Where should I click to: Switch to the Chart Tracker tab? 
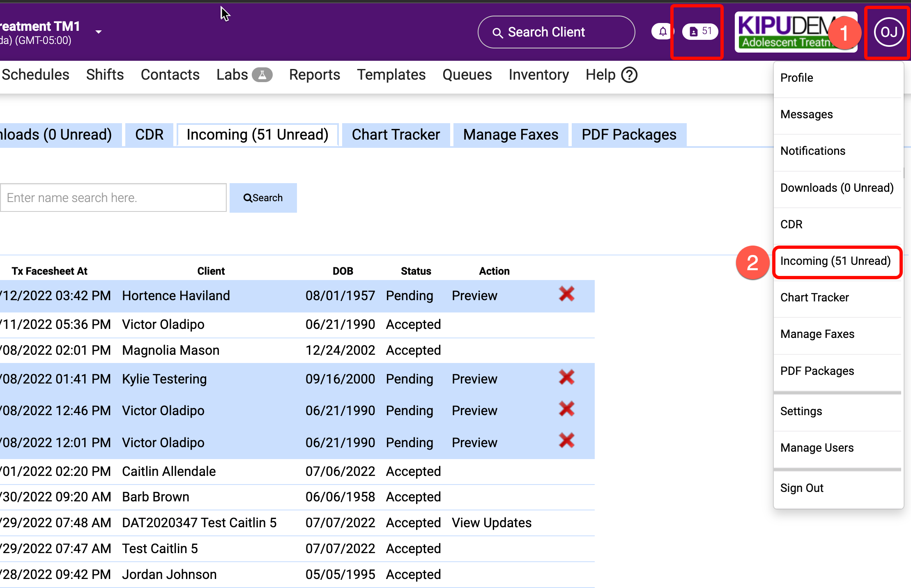396,135
